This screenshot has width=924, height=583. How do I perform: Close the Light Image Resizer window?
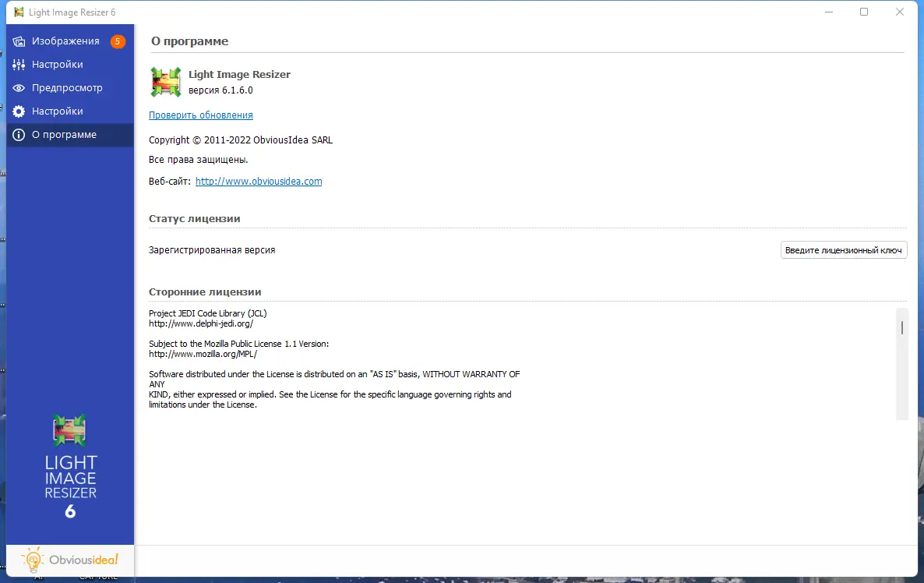(899, 12)
